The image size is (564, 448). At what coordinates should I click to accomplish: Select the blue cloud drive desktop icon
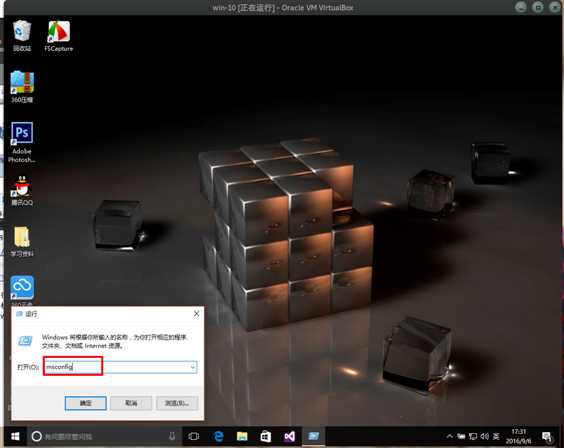tap(22, 288)
